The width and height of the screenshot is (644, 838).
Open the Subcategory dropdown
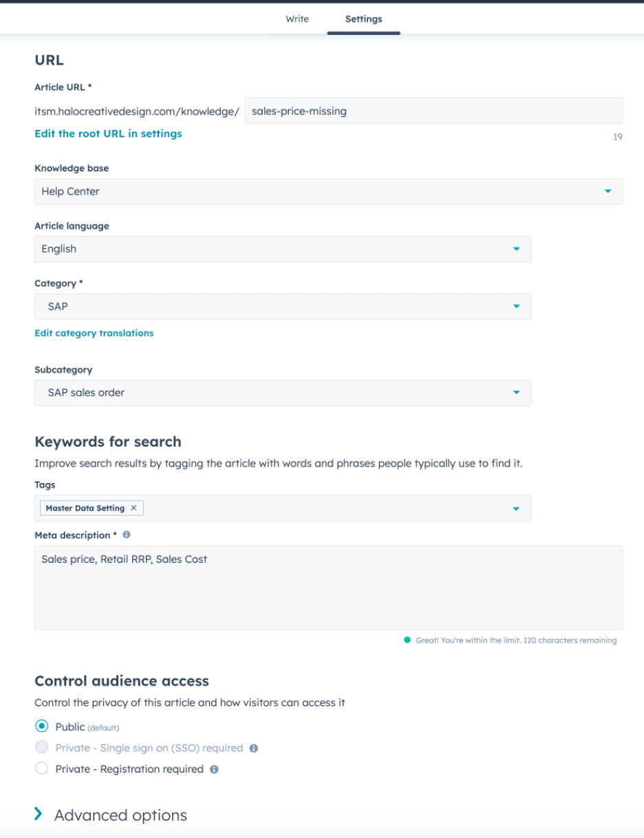[x=282, y=393]
